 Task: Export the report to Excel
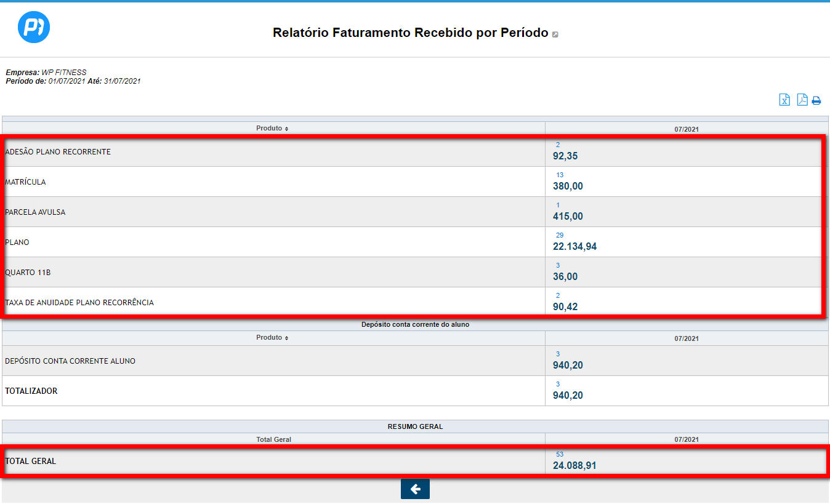[x=784, y=100]
